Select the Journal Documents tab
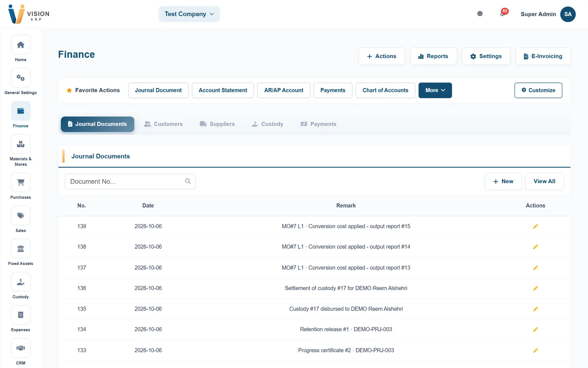The image size is (588, 368). [97, 124]
